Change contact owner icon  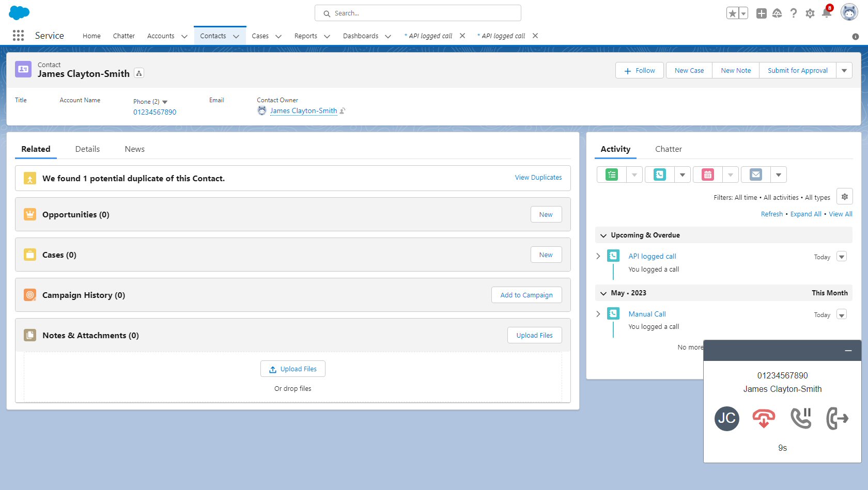coord(343,110)
